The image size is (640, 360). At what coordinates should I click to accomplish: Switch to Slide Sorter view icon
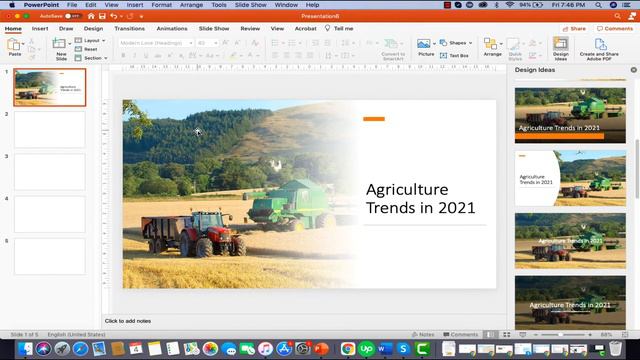pyautogui.click(x=507, y=335)
